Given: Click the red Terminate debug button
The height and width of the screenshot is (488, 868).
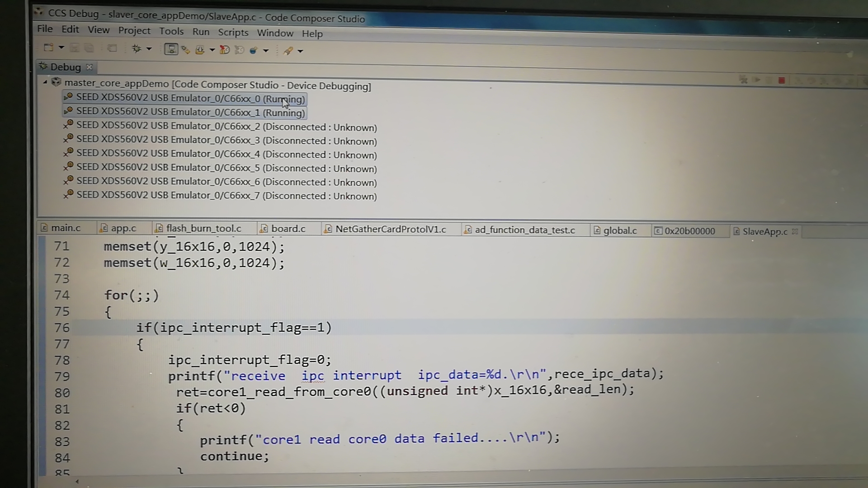Looking at the screenshot, I should [x=781, y=80].
